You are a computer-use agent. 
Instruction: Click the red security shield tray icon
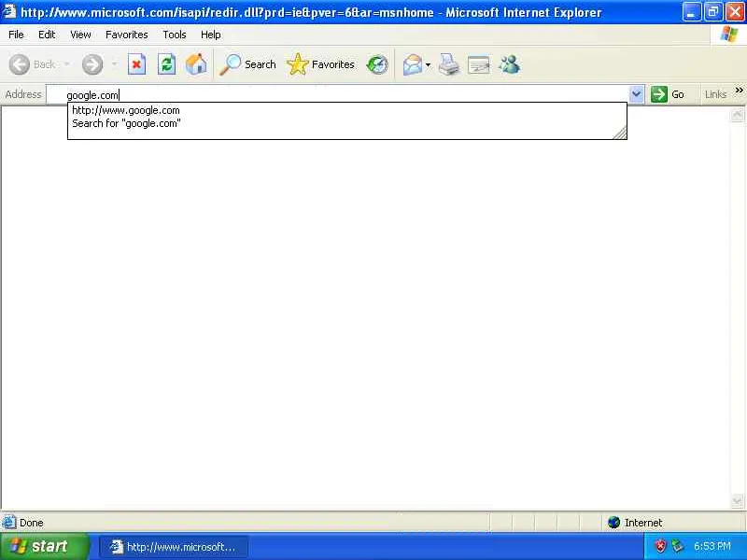tap(660, 546)
